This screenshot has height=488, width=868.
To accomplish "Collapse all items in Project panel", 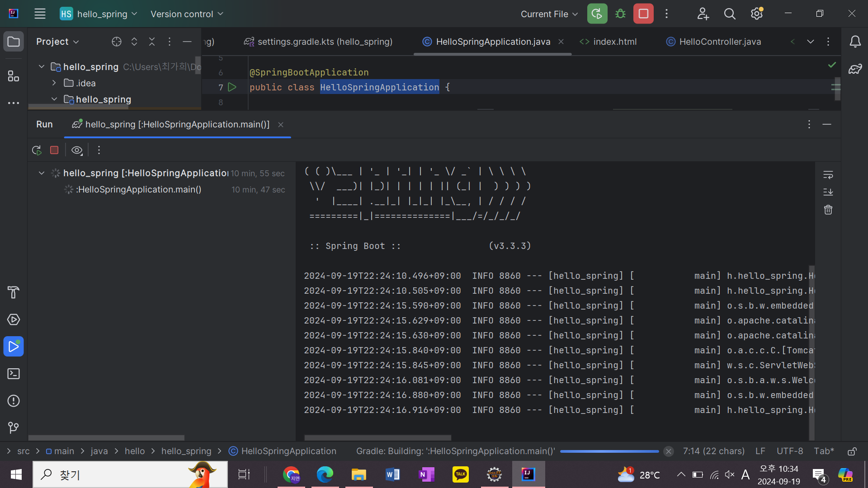I will pyautogui.click(x=152, y=42).
